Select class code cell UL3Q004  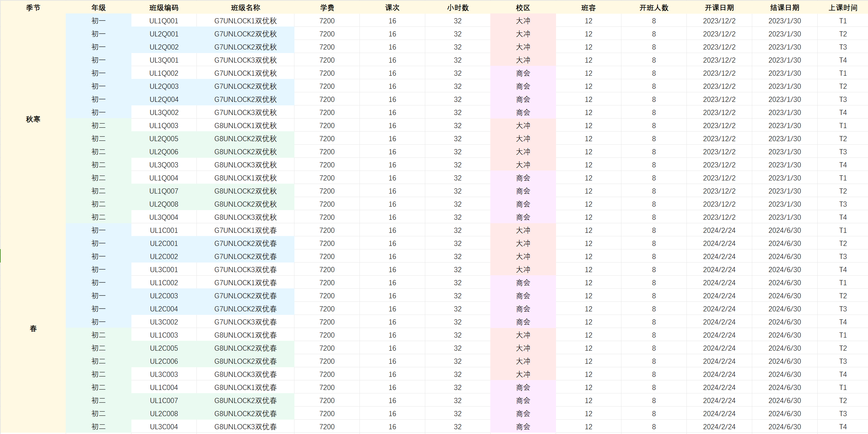click(164, 217)
